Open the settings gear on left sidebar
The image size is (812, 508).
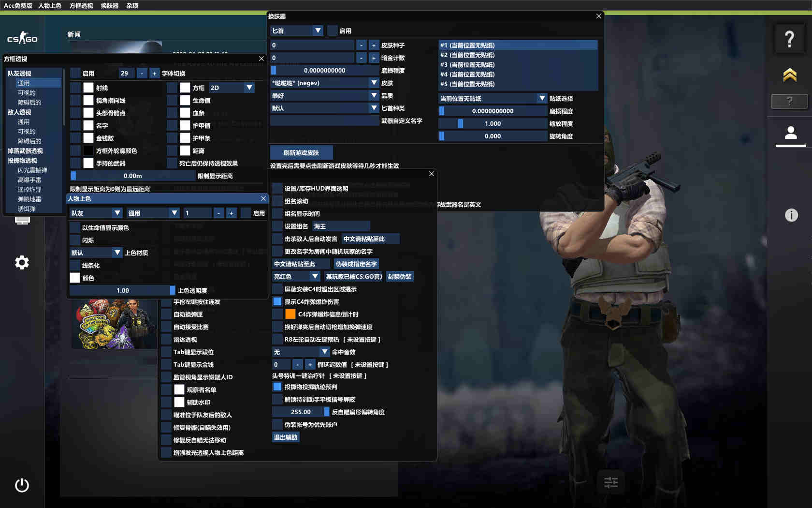[21, 262]
